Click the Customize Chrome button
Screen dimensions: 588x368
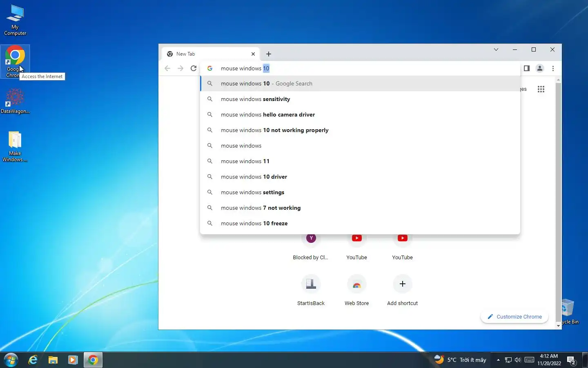tap(514, 316)
